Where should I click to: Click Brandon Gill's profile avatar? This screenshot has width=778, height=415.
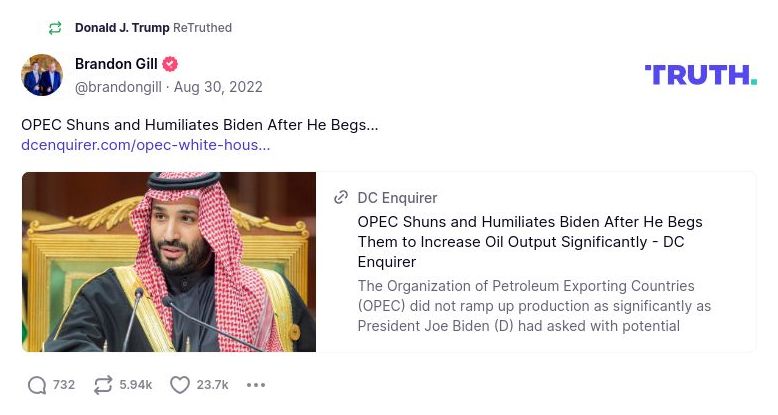pyautogui.click(x=42, y=75)
